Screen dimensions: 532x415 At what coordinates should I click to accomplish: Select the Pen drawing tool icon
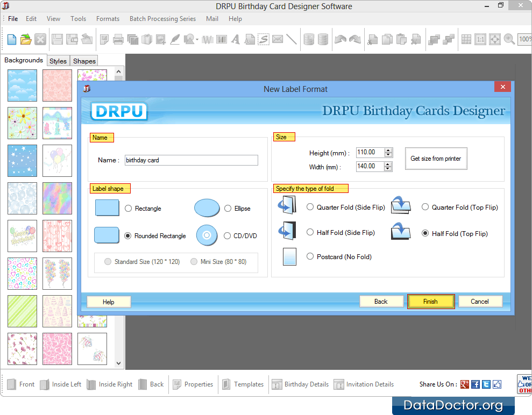pyautogui.click(x=175, y=39)
